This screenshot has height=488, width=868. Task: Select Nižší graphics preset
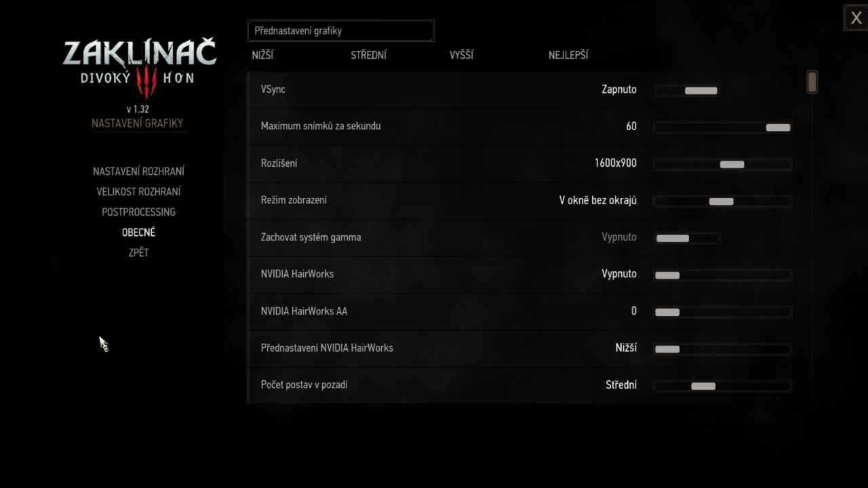pos(262,56)
